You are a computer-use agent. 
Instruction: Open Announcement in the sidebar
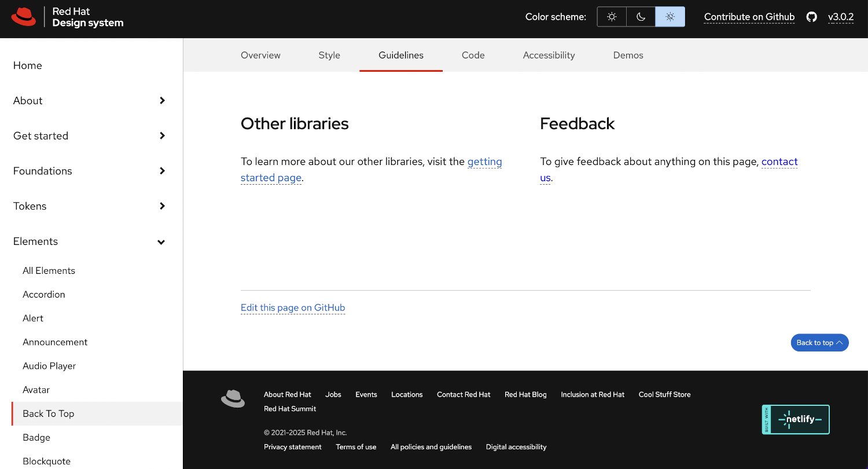pos(55,342)
